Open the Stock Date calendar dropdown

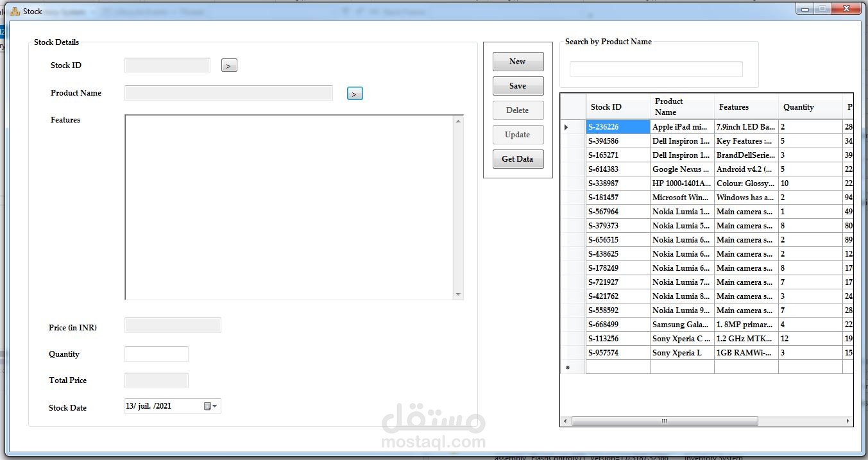coord(210,406)
